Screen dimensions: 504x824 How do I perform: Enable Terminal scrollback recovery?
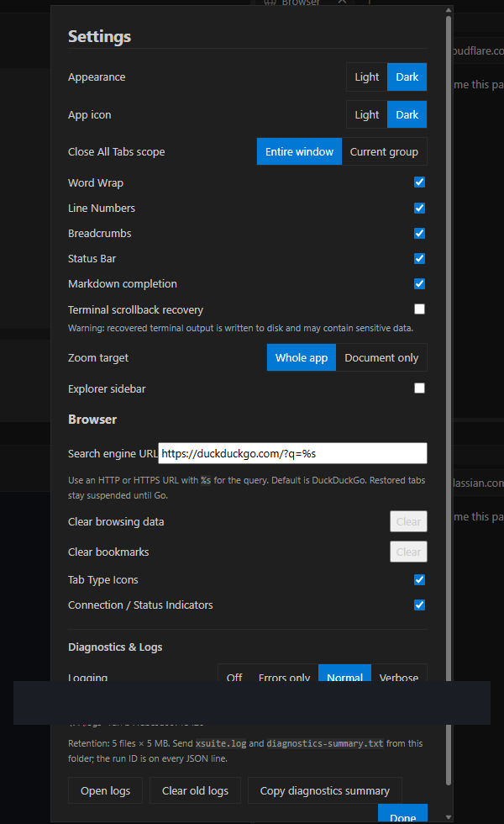coord(419,309)
